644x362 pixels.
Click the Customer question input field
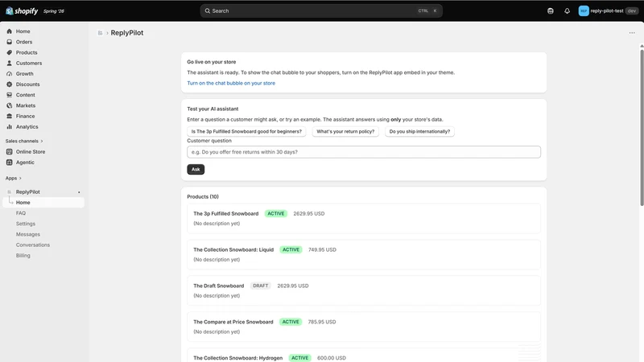[364, 152]
